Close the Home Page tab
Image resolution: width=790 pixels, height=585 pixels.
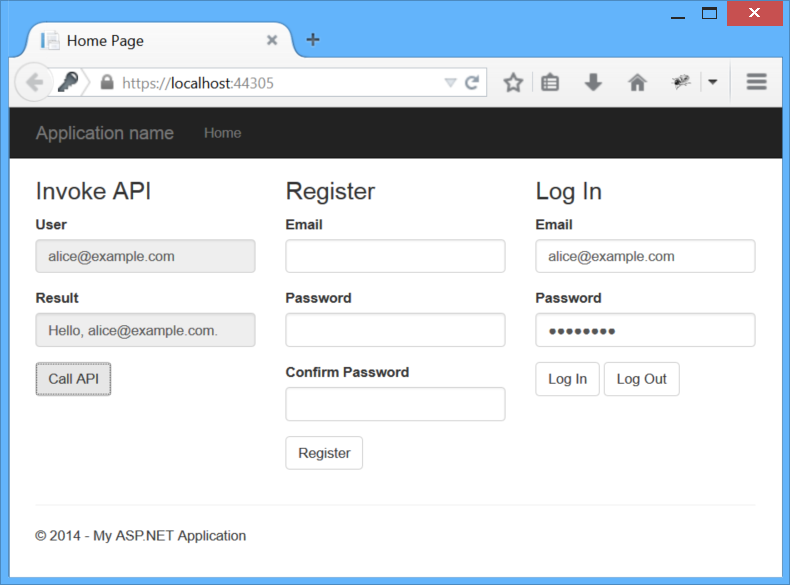(x=272, y=40)
